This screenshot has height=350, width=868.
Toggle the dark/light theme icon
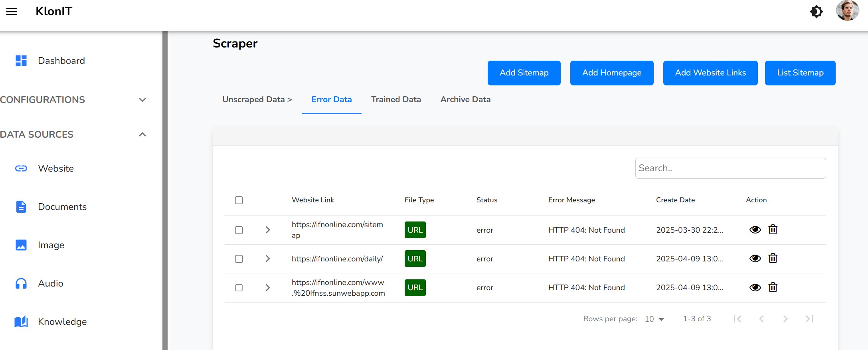pos(816,12)
